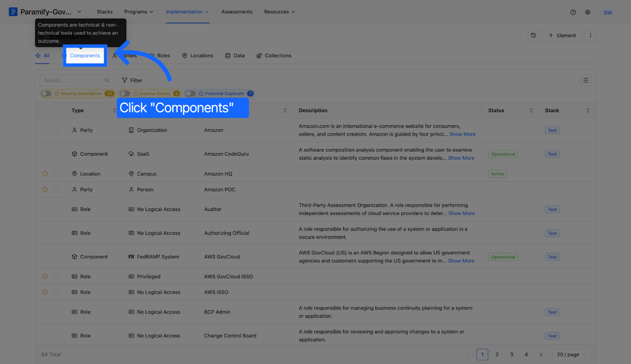Switch to the Components tab
Viewport: 631px width, 364px height.
coord(85,56)
